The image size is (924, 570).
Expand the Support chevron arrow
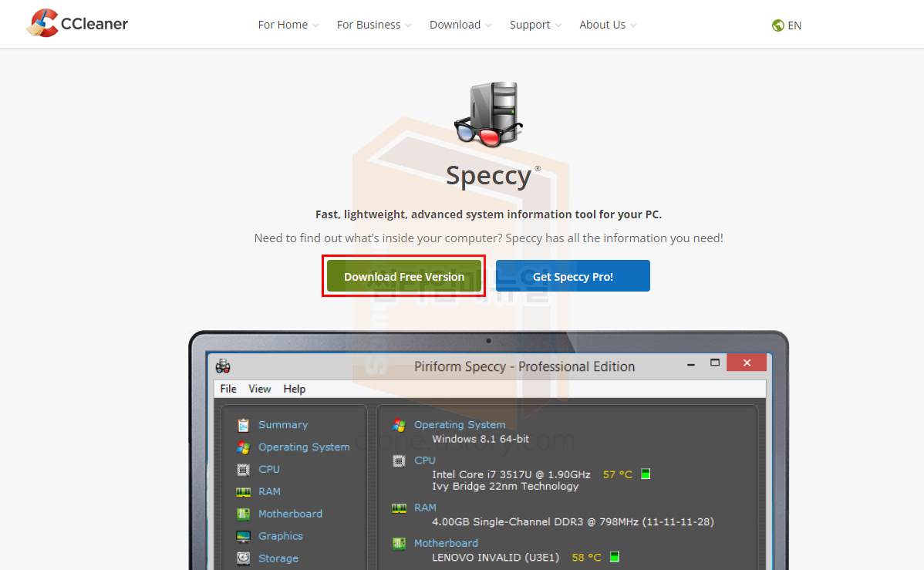558,25
